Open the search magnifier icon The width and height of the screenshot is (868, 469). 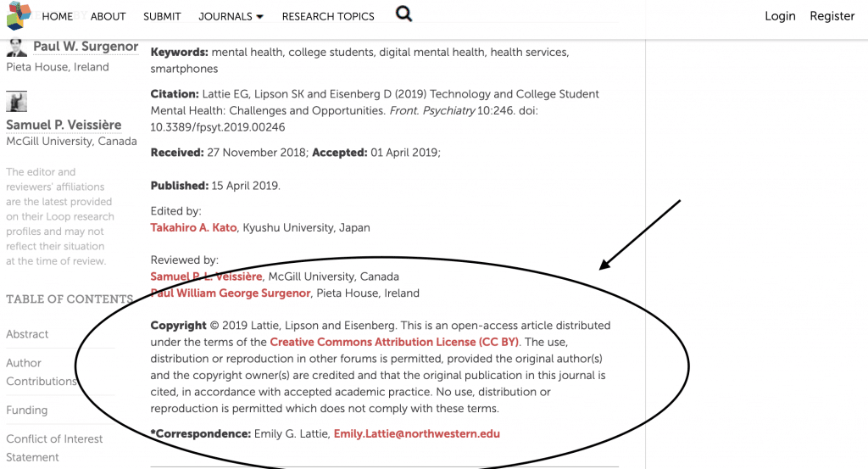pyautogui.click(x=404, y=14)
